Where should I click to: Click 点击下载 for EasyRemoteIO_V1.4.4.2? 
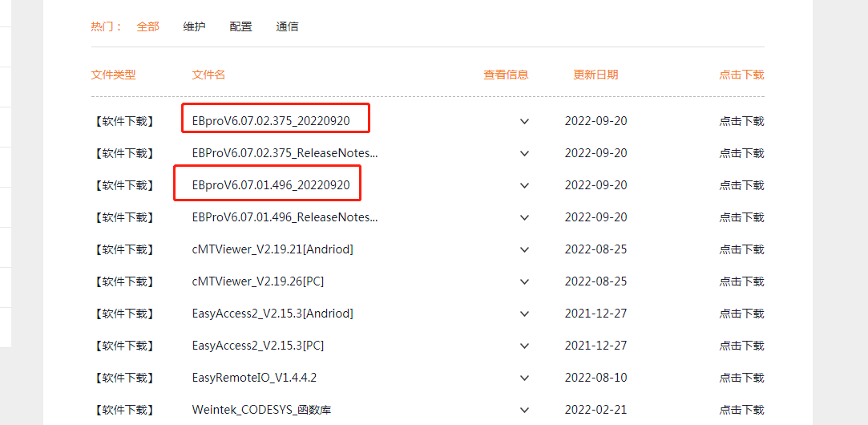pos(741,378)
